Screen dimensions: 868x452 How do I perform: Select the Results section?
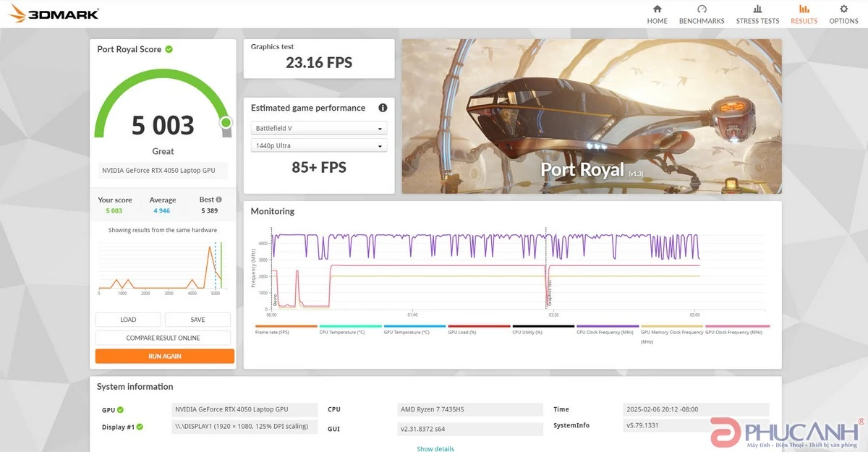[x=804, y=14]
